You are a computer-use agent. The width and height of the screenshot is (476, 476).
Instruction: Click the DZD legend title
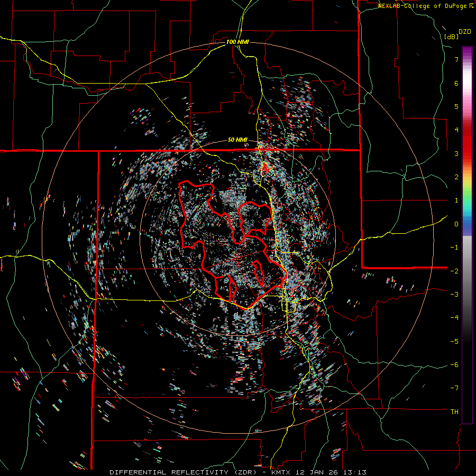point(465,32)
